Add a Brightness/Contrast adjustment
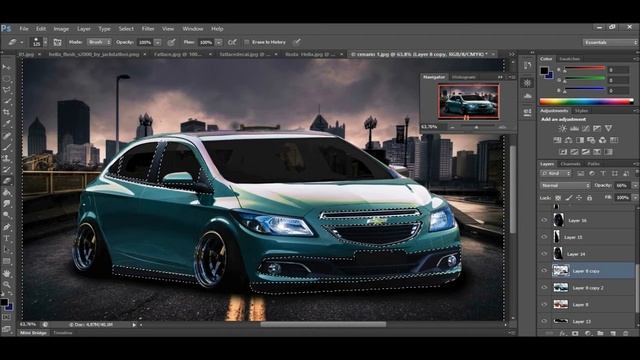Screen dimensions: 640x360 [562, 128]
